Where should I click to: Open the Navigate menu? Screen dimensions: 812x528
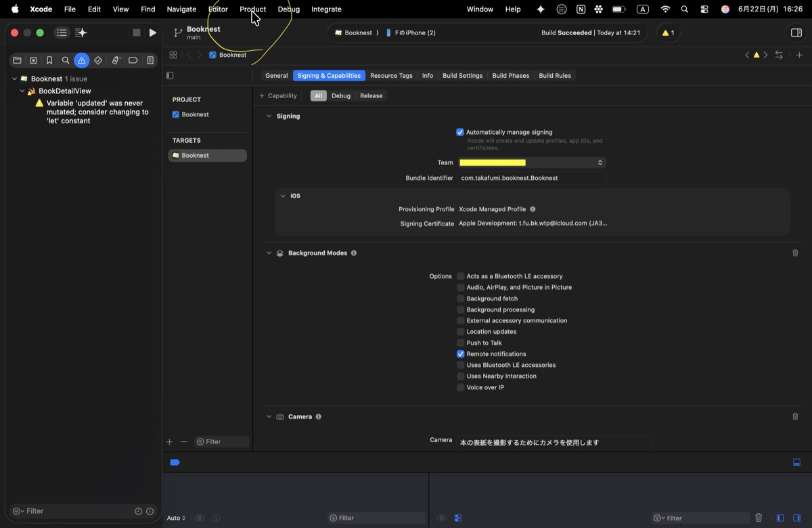pyautogui.click(x=181, y=9)
